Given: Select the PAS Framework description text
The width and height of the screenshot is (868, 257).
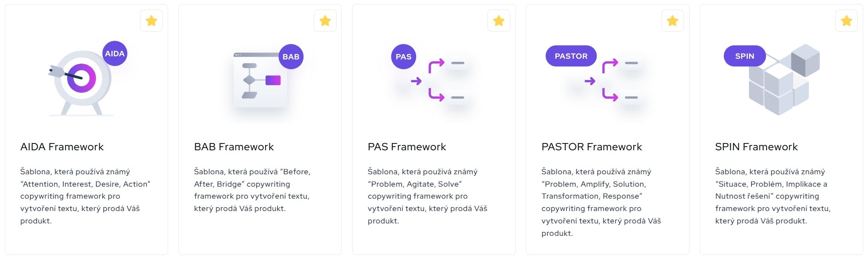Looking at the screenshot, I should [427, 196].
